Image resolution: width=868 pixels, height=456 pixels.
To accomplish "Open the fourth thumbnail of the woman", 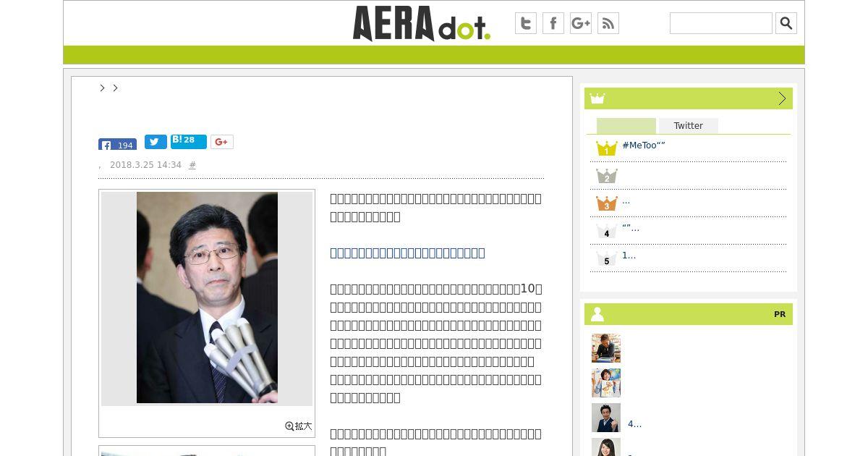I will click(606, 447).
